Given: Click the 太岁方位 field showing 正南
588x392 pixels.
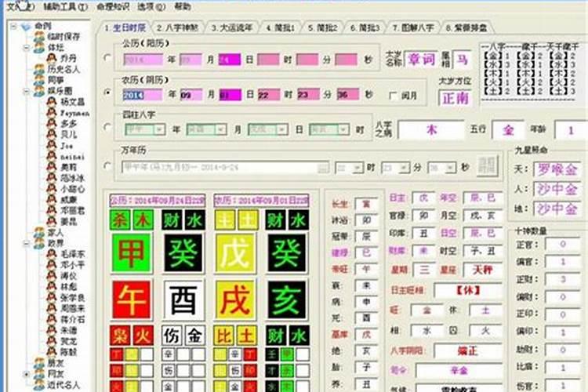Looking at the screenshot, I should point(456,98).
